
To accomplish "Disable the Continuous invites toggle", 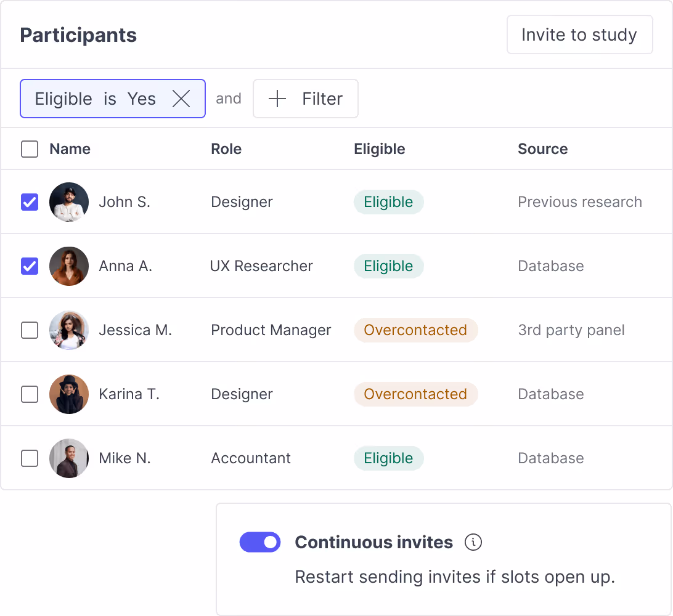I will [x=260, y=542].
